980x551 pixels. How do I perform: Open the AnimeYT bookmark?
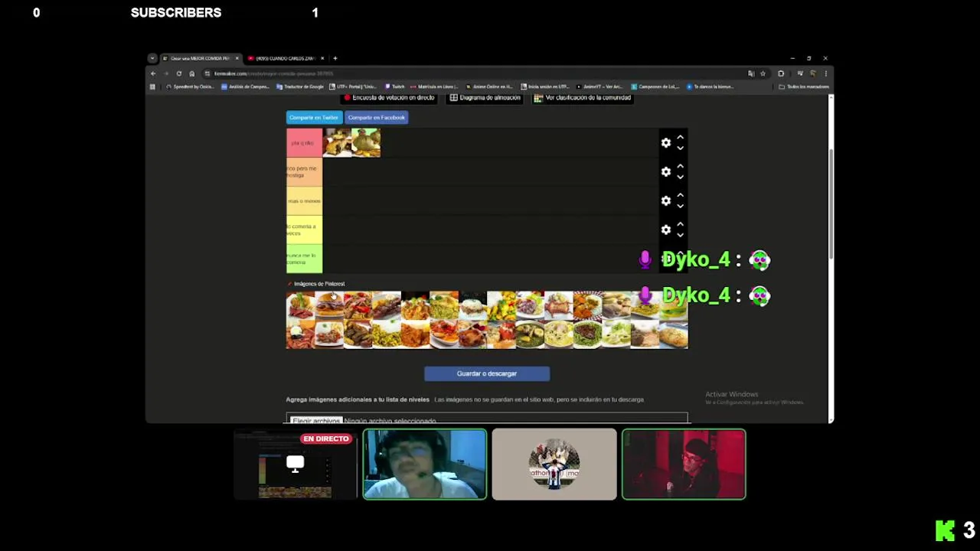599,86
